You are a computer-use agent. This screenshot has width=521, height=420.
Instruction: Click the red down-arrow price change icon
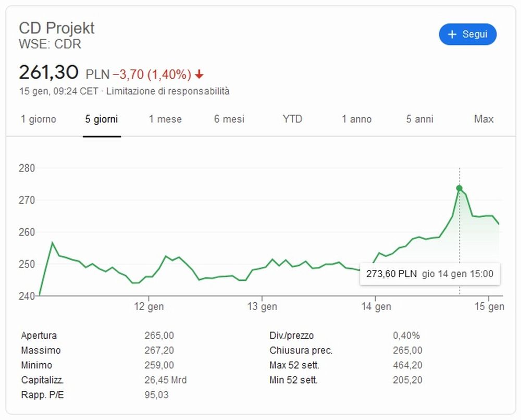point(199,75)
